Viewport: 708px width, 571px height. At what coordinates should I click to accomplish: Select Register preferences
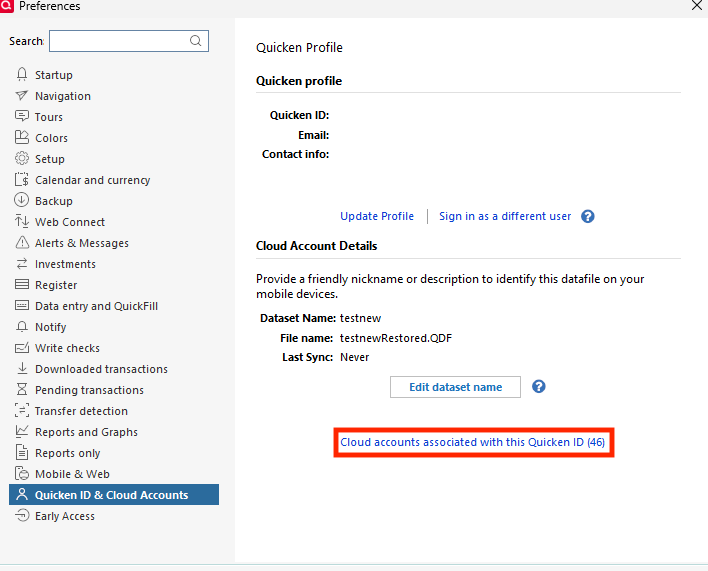coord(56,285)
